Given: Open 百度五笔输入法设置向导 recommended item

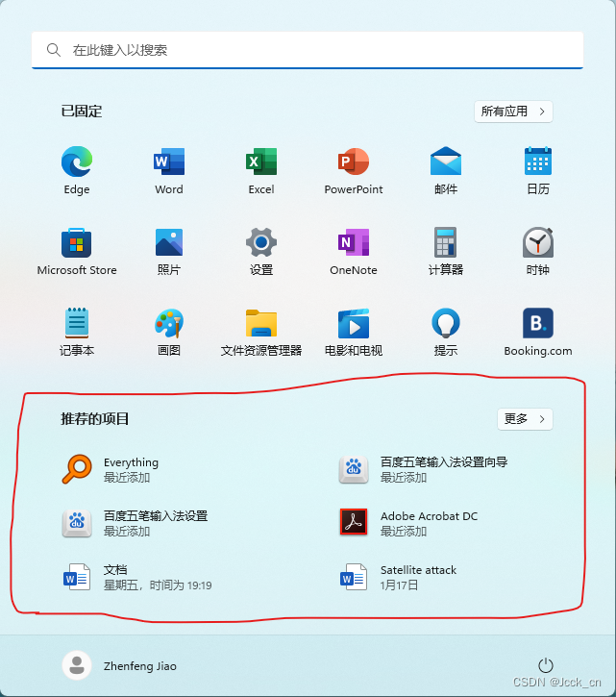Looking at the screenshot, I should pos(423,469).
